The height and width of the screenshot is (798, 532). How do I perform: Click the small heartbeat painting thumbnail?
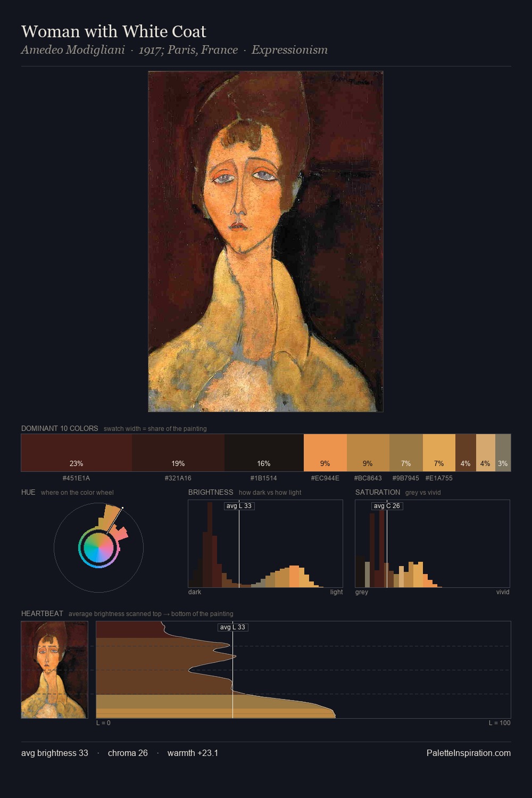(54, 670)
